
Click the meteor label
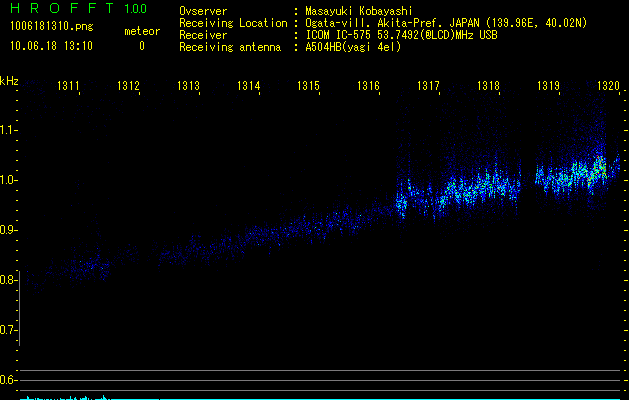(142, 31)
